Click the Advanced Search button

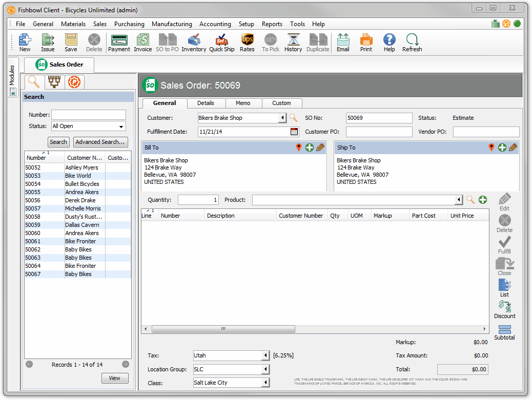[100, 142]
